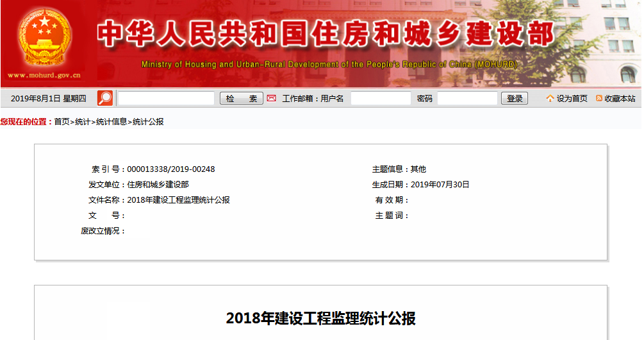Click the file name 2018年建设工程监理统计公报 in info box
This screenshot has height=340, width=644.
[x=178, y=200]
